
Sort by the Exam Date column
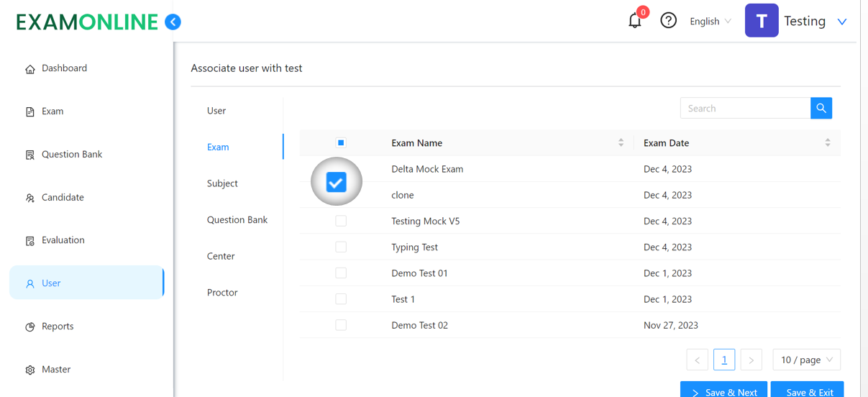click(x=827, y=143)
